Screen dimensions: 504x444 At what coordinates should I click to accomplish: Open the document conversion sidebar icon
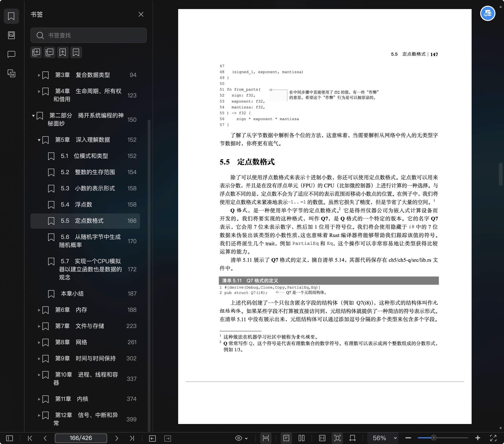click(11, 73)
